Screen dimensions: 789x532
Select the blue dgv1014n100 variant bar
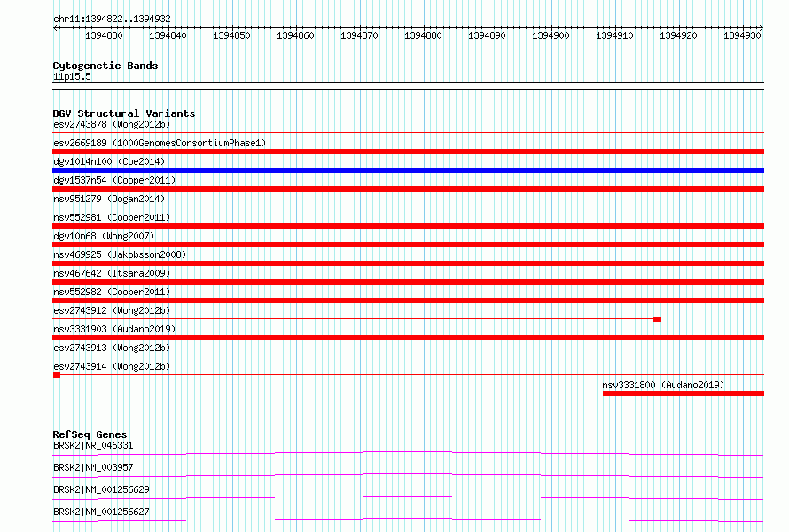[x=408, y=170]
